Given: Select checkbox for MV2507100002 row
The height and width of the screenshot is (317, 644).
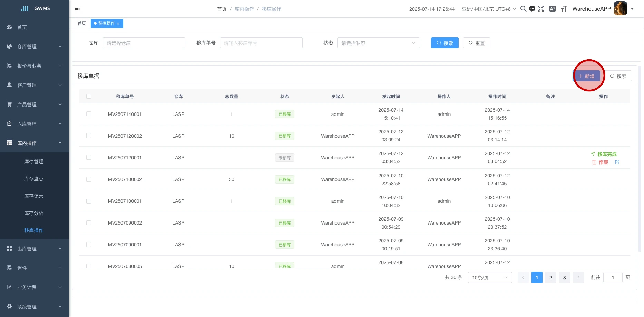Looking at the screenshot, I should click(89, 179).
